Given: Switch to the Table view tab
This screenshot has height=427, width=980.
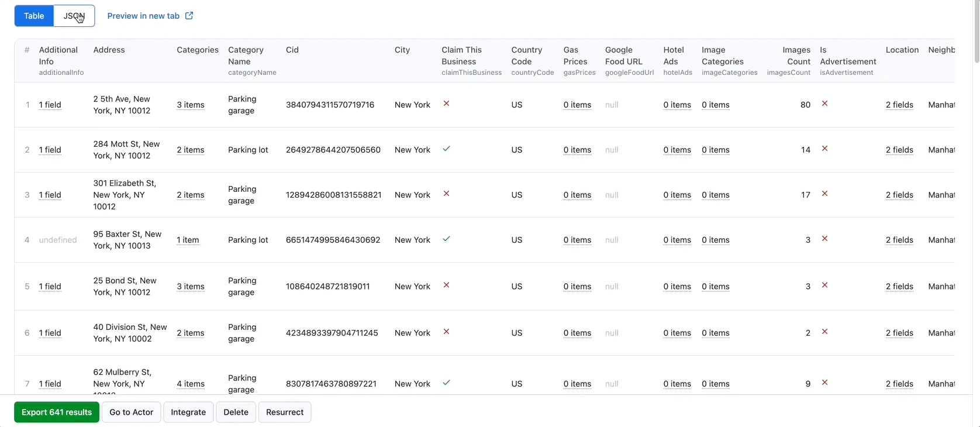Looking at the screenshot, I should coord(34,16).
